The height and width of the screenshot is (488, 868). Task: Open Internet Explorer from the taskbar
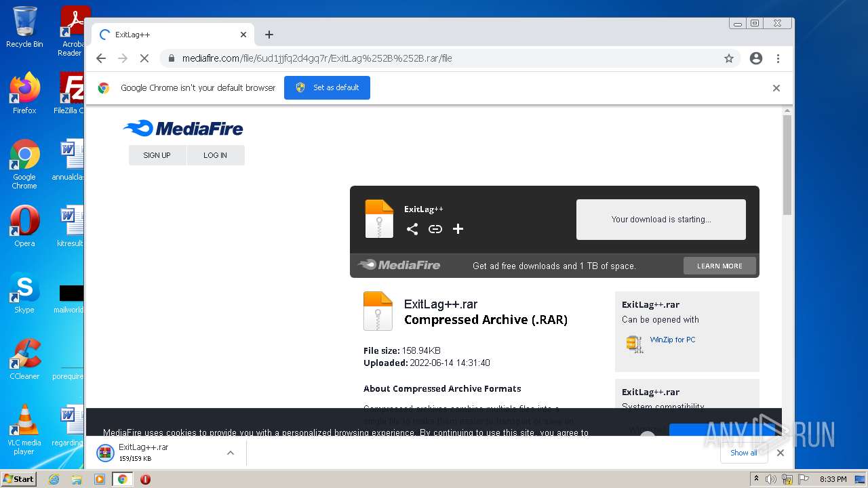pyautogui.click(x=54, y=479)
